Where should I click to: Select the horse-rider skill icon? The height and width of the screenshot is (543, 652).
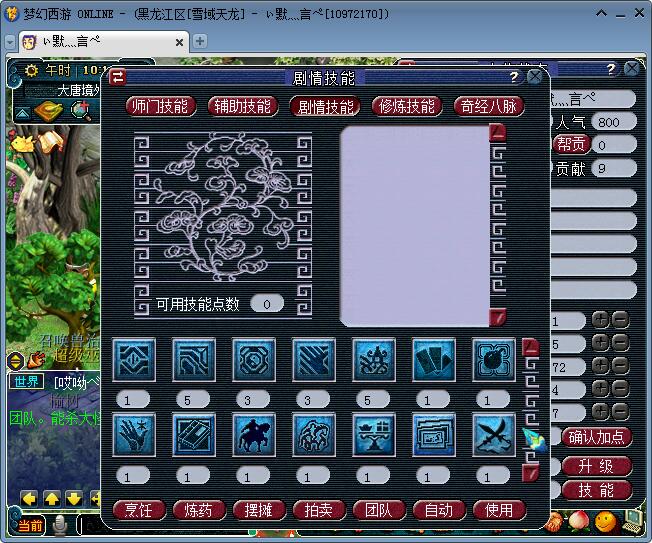coord(254,435)
